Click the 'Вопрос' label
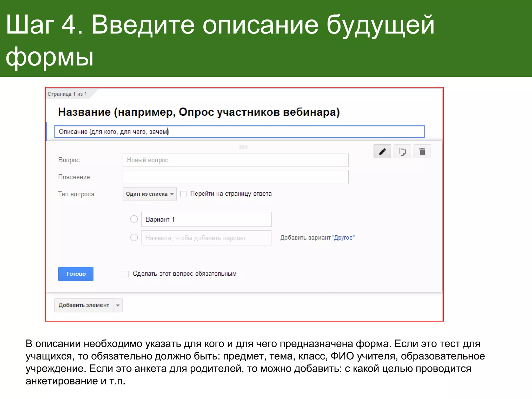Image resolution: width=532 pixels, height=399 pixels. tap(69, 160)
